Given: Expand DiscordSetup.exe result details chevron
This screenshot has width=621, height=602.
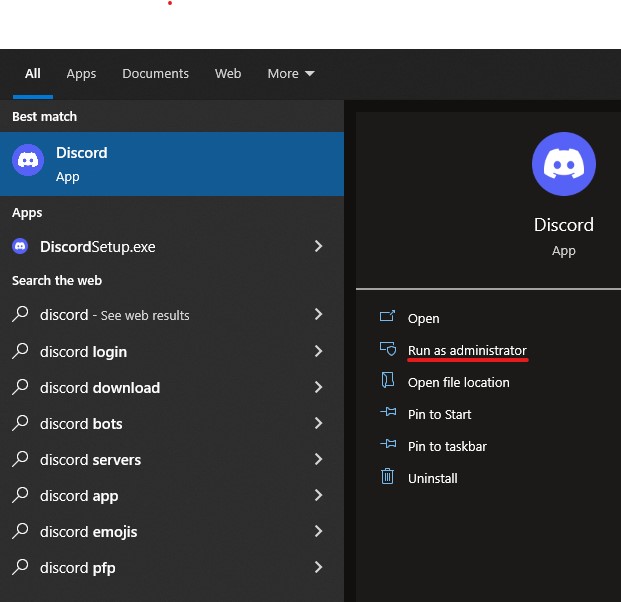Looking at the screenshot, I should [x=318, y=246].
